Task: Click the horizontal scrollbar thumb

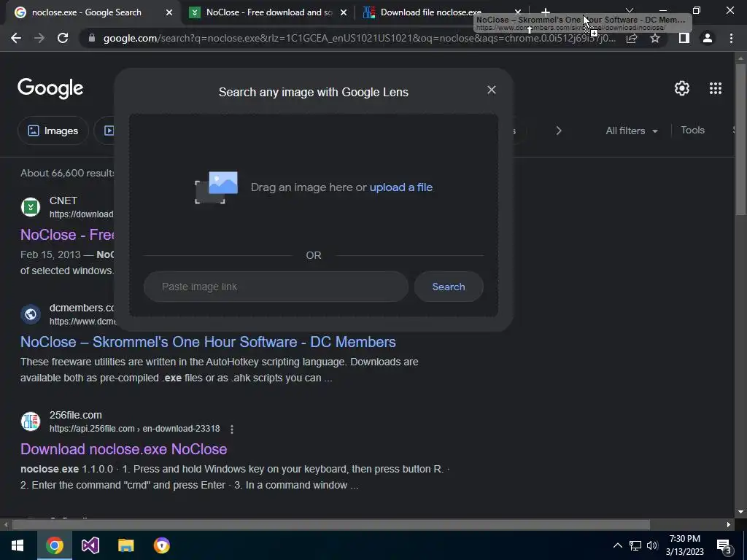Action: coord(330,525)
